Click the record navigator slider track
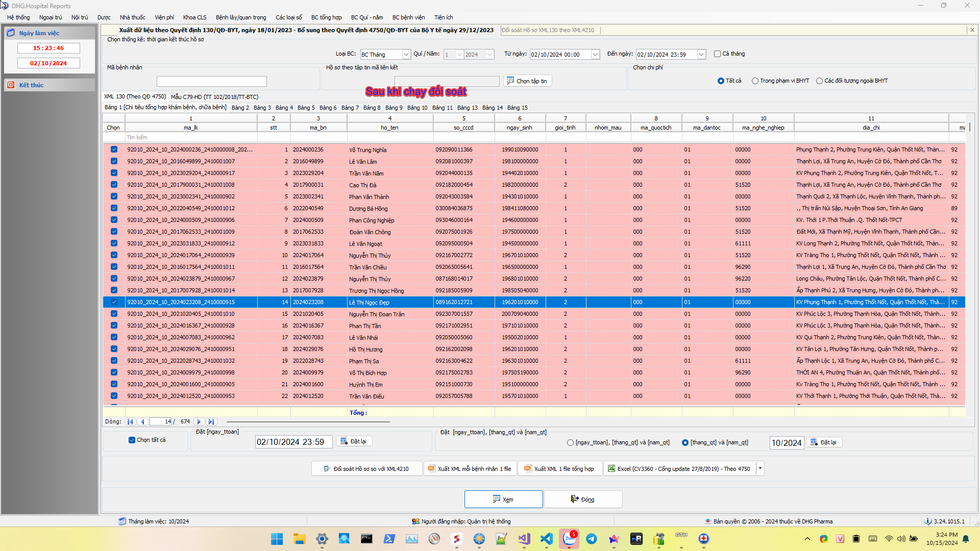The width and height of the screenshot is (980, 551). pos(308,422)
